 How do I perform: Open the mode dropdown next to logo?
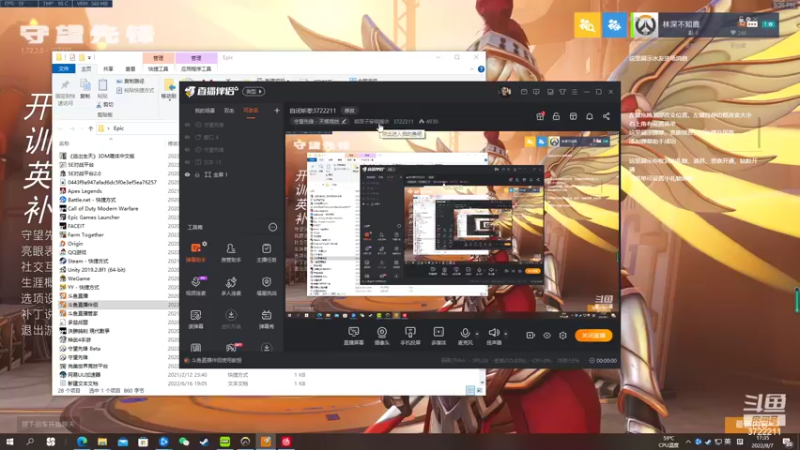pos(254,91)
